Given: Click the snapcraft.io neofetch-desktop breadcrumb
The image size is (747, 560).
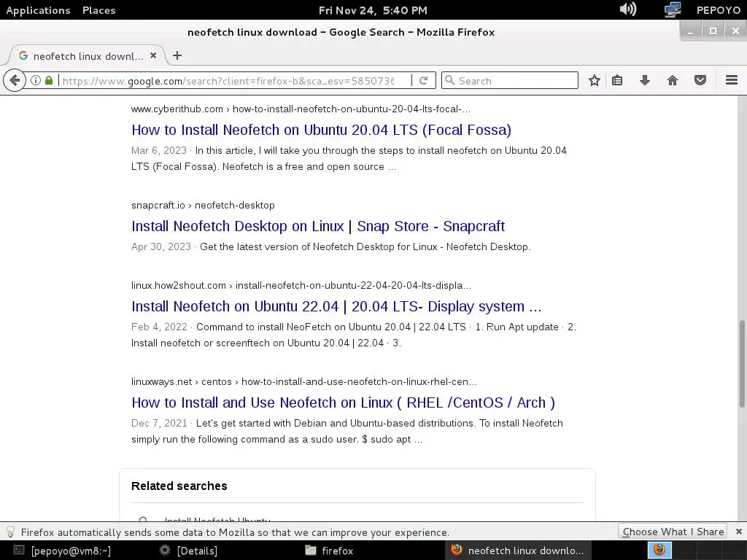Looking at the screenshot, I should [203, 205].
